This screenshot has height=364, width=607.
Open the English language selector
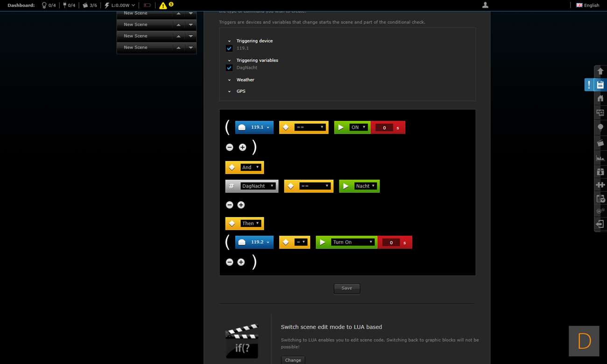tap(588, 5)
